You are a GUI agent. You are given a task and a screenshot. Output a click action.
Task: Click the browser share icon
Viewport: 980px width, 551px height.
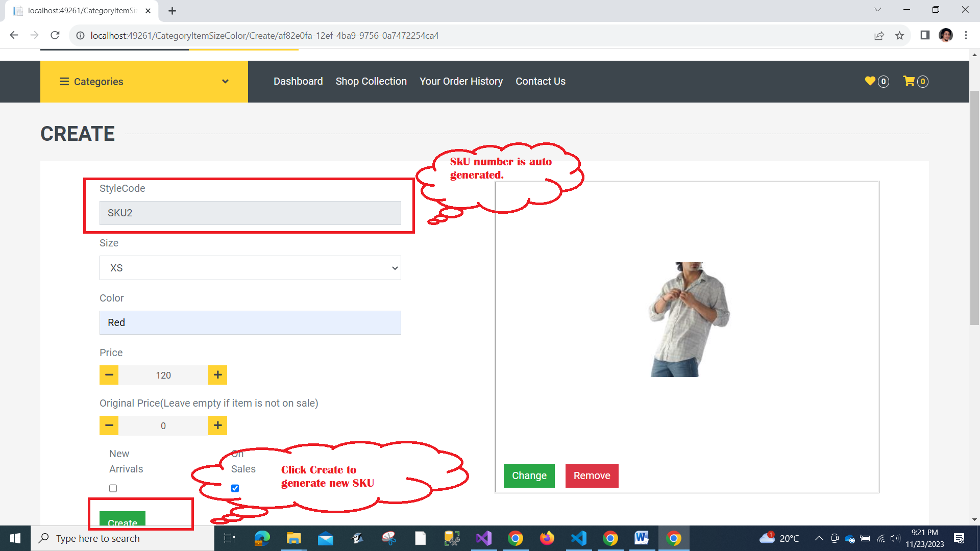[x=879, y=36]
